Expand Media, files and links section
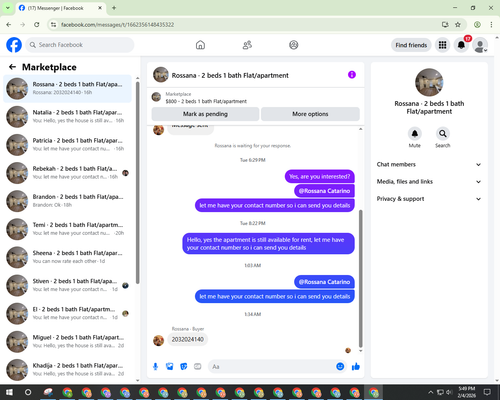500x400 pixels. tap(429, 182)
